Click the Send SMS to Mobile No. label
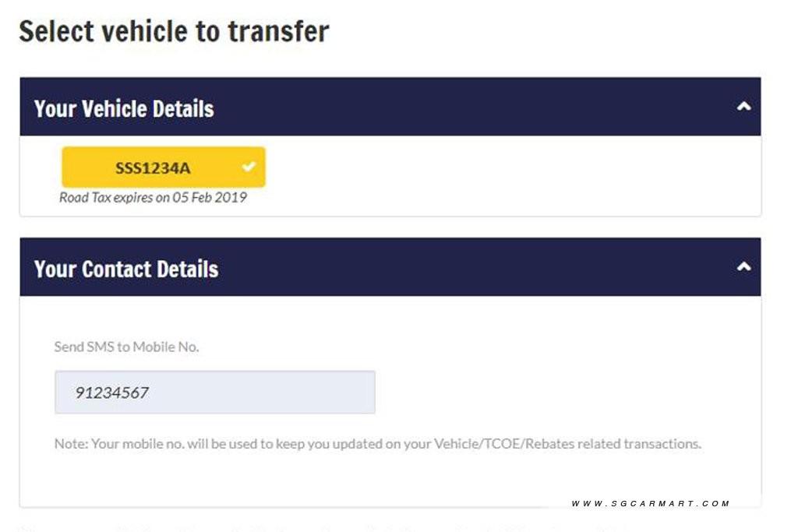 pos(126,347)
